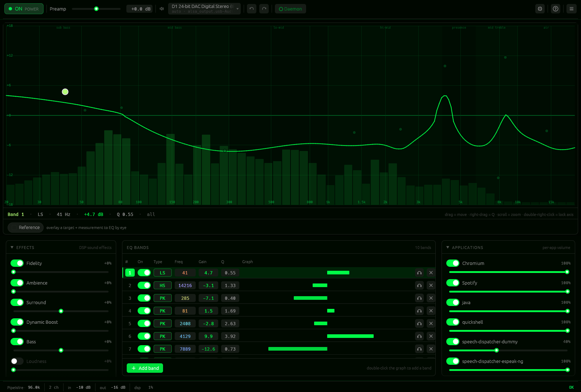Mute output with the speaker icon
The width and height of the screenshot is (581, 392).
[x=162, y=9]
